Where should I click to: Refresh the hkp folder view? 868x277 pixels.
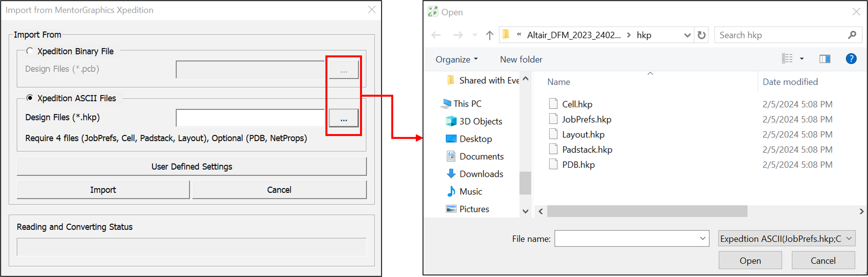click(x=702, y=35)
